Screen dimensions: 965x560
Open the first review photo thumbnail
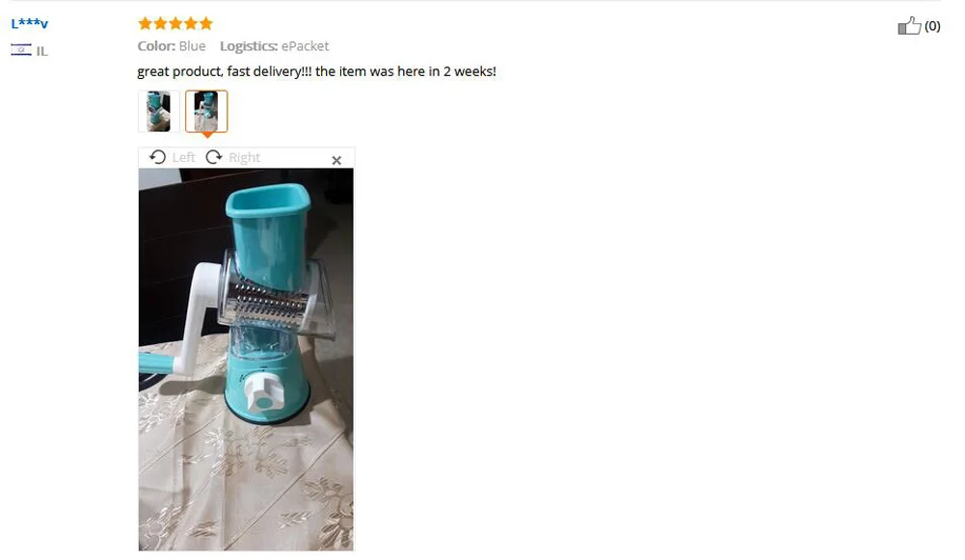click(x=159, y=111)
